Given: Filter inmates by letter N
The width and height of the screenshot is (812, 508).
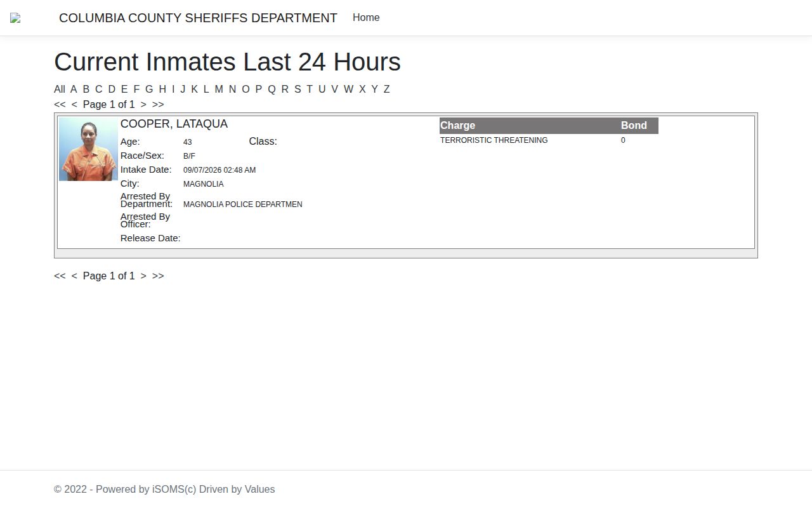Looking at the screenshot, I should (232, 90).
